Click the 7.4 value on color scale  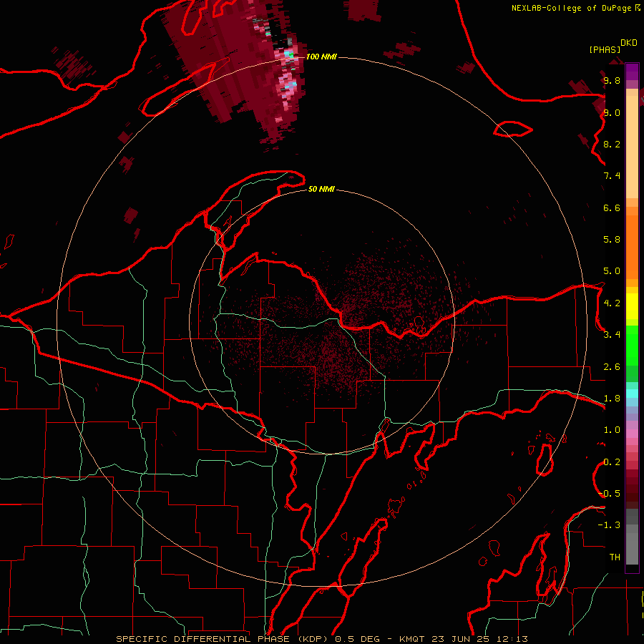click(x=612, y=176)
